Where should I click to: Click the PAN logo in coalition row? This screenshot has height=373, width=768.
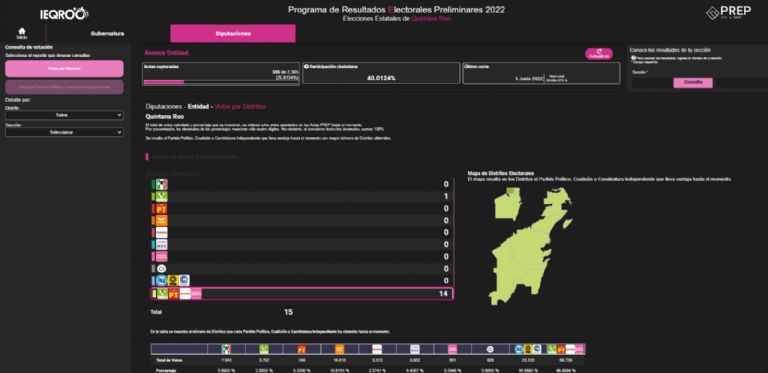pyautogui.click(x=161, y=280)
